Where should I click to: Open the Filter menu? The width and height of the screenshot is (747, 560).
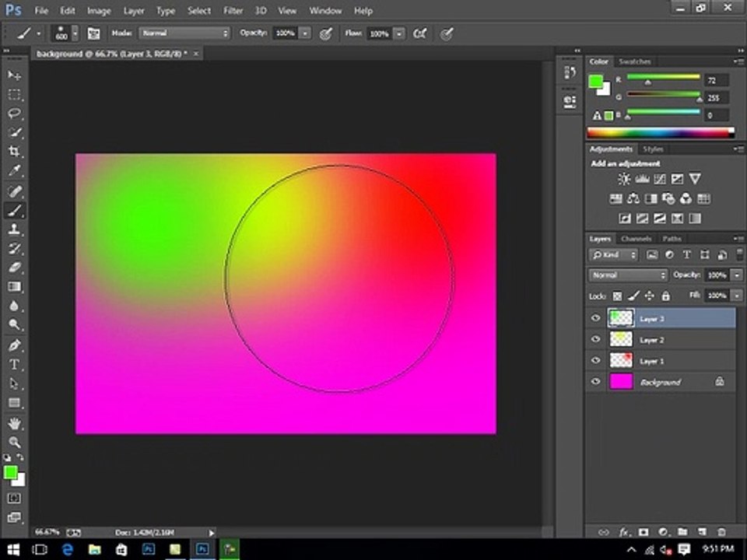[233, 10]
